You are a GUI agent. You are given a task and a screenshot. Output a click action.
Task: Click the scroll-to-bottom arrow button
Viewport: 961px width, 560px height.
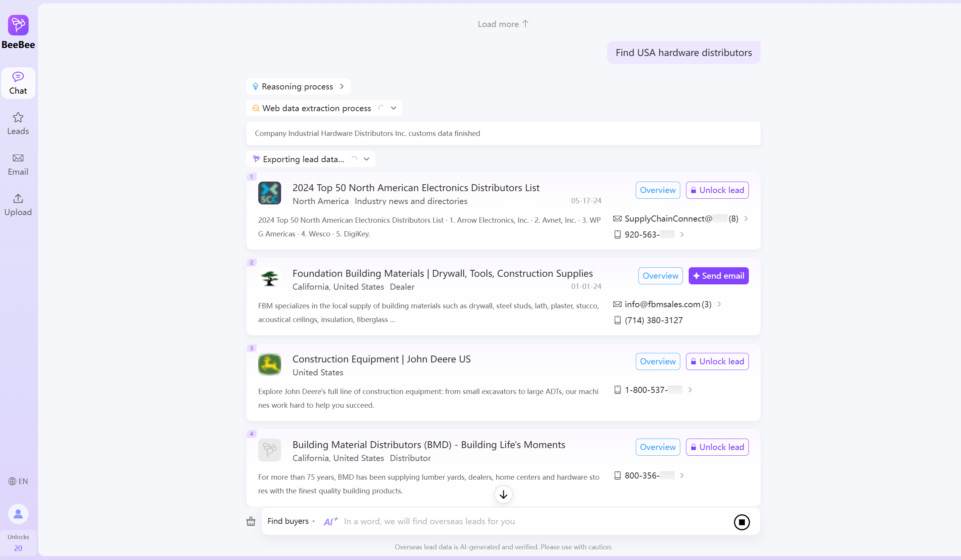[x=503, y=495]
